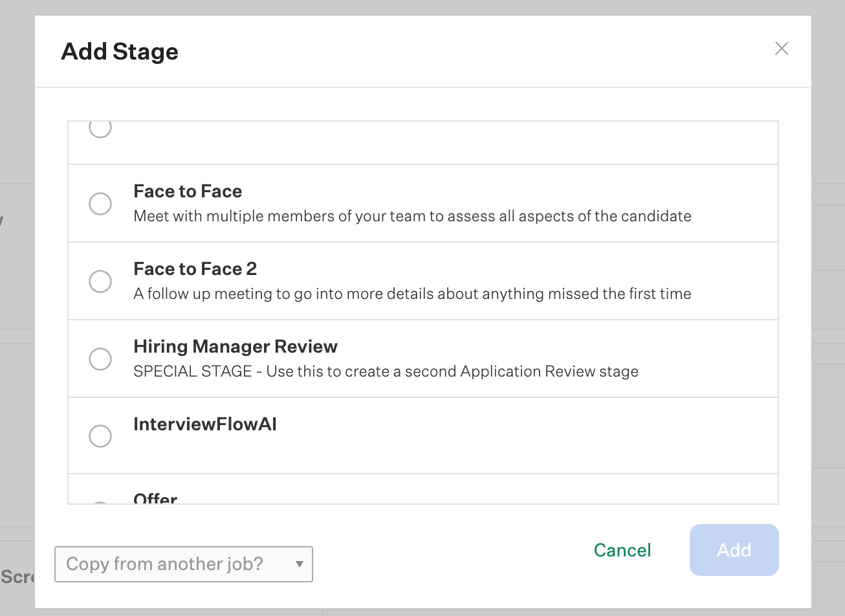Screen dimensions: 845x616
Task: Click the 'SPECIAL STAGE' description text
Action: (386, 371)
